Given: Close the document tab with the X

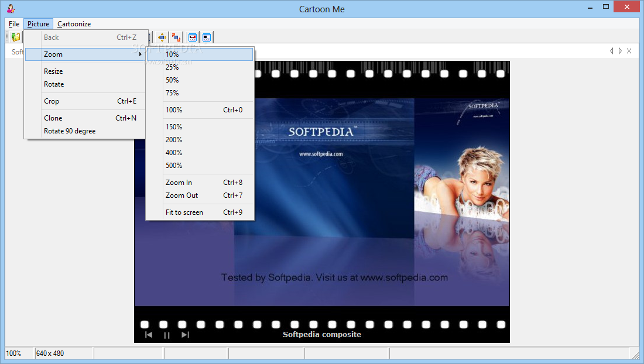Looking at the screenshot, I should click(x=629, y=51).
